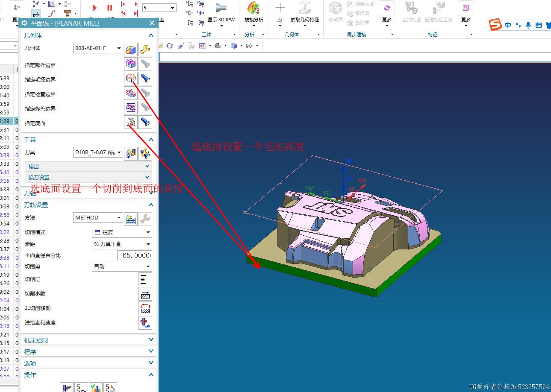Show 指定毛坯边界 with its flashlight icon
The height and width of the screenshot is (392, 551).
(145, 79)
